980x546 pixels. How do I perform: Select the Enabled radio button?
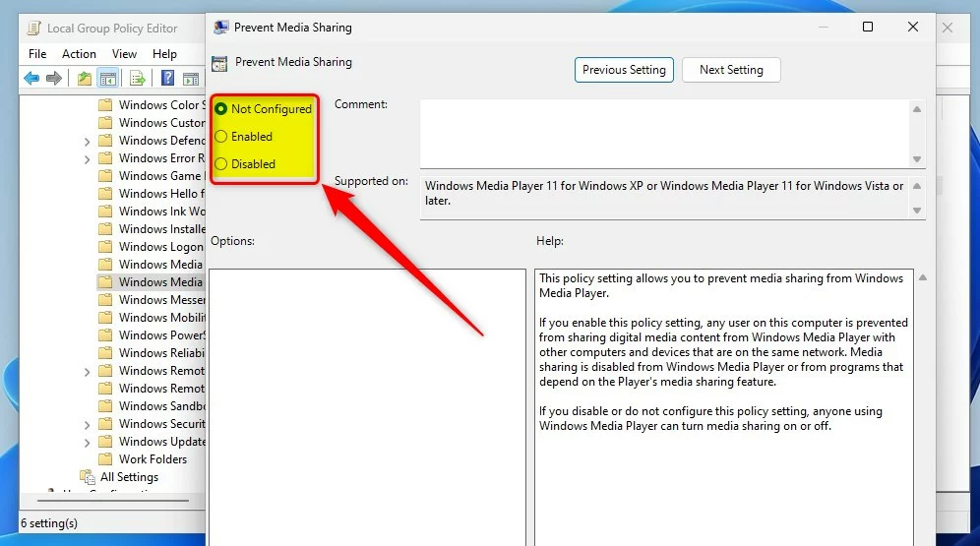(x=221, y=136)
